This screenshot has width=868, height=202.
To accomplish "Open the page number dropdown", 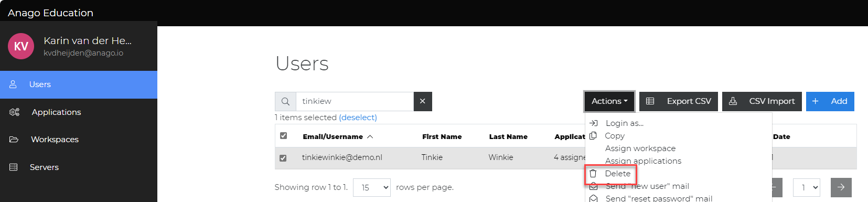I will 807,187.
